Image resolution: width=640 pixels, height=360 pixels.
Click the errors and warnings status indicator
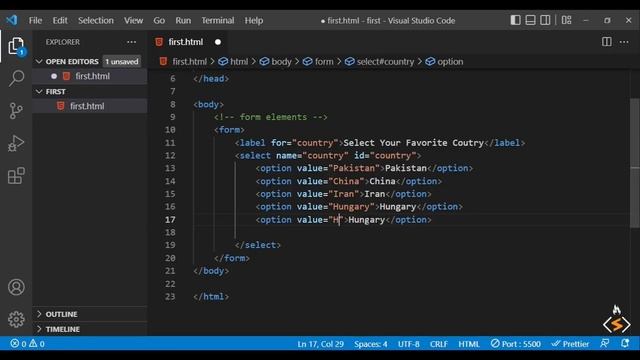pos(27,344)
